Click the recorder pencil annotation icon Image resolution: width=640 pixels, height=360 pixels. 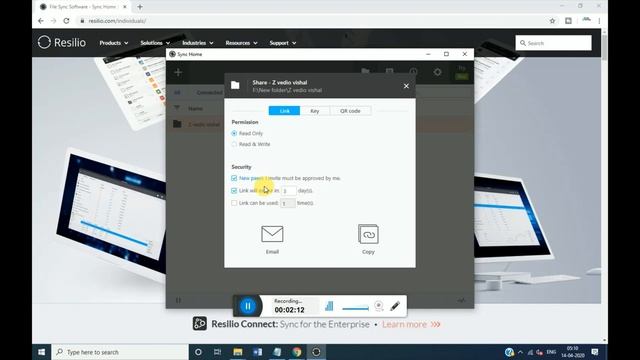coord(395,306)
